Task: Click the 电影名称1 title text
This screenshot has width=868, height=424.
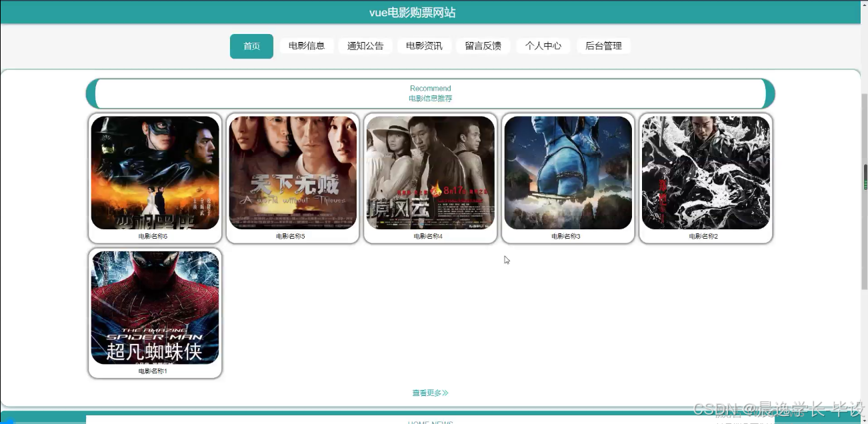Action: coord(153,371)
